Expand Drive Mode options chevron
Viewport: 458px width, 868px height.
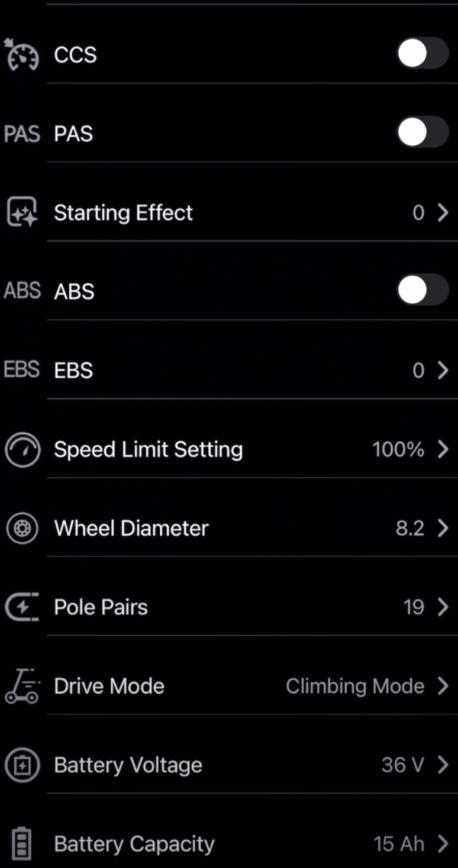coord(443,686)
